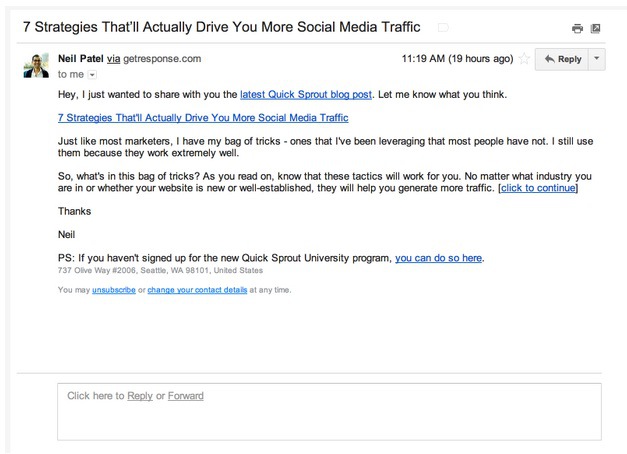This screenshot has height=454, width=627.
Task: Click the Reply button
Action: point(561,59)
